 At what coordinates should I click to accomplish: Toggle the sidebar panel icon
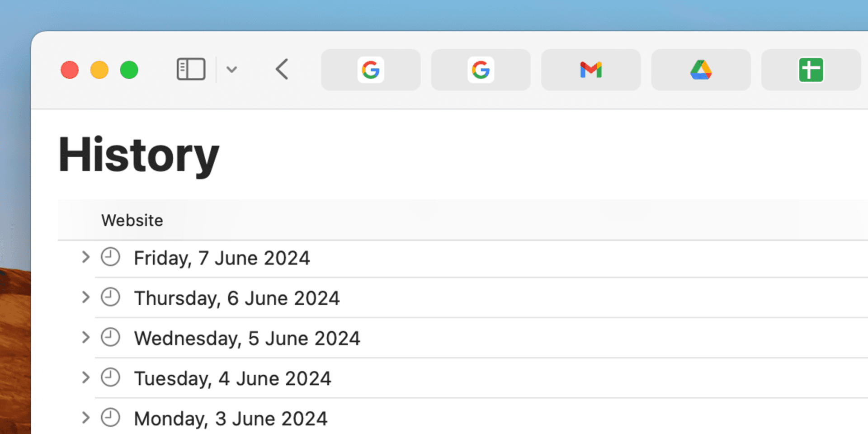click(191, 70)
